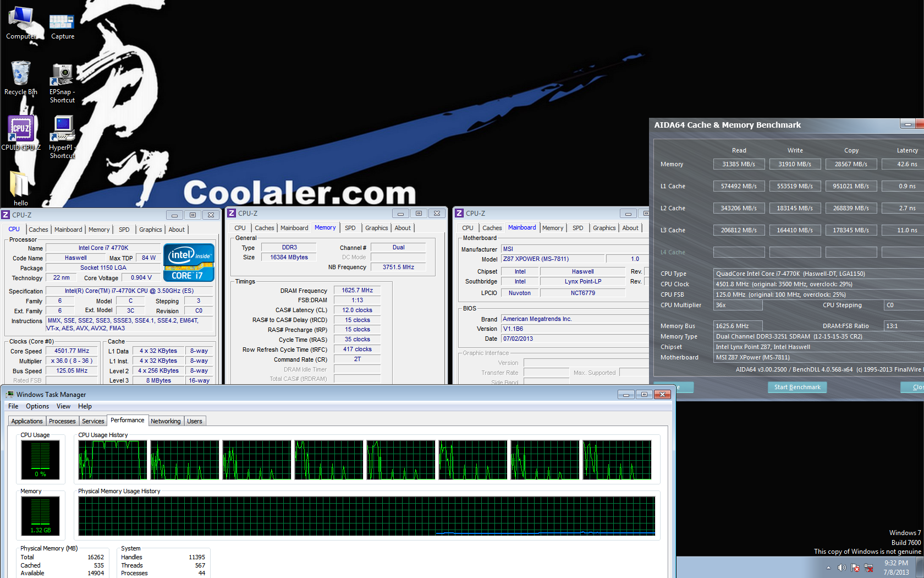
Task: Switch to Processes tab in Task Manager
Action: (62, 421)
